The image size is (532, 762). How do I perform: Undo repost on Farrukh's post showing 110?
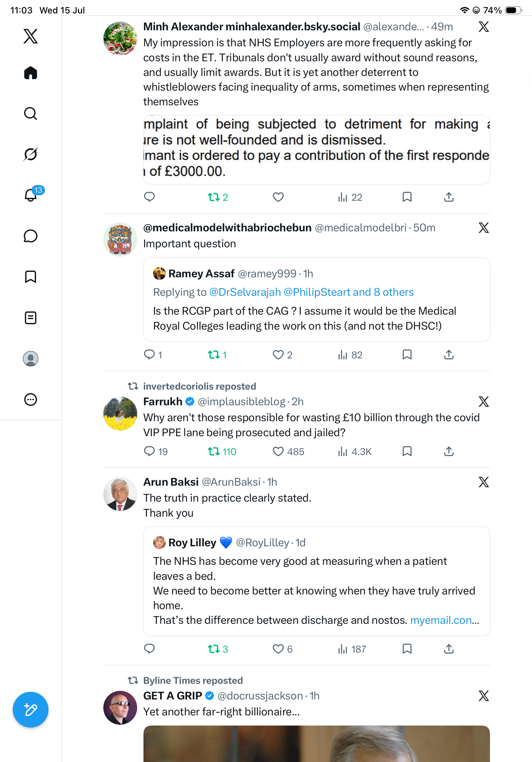click(222, 451)
